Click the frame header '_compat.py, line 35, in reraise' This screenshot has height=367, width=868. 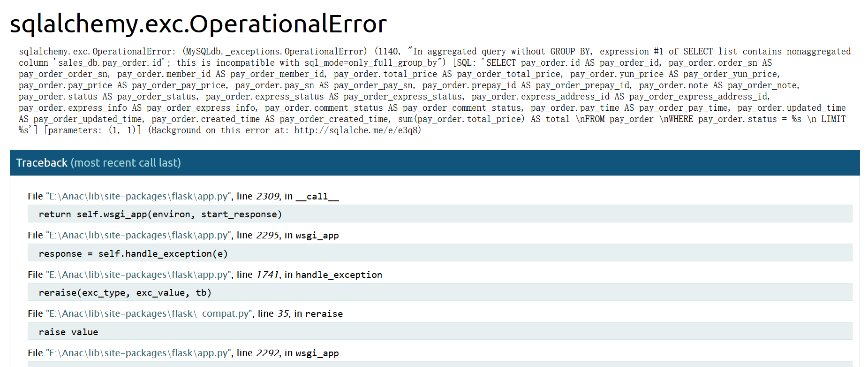click(x=185, y=313)
